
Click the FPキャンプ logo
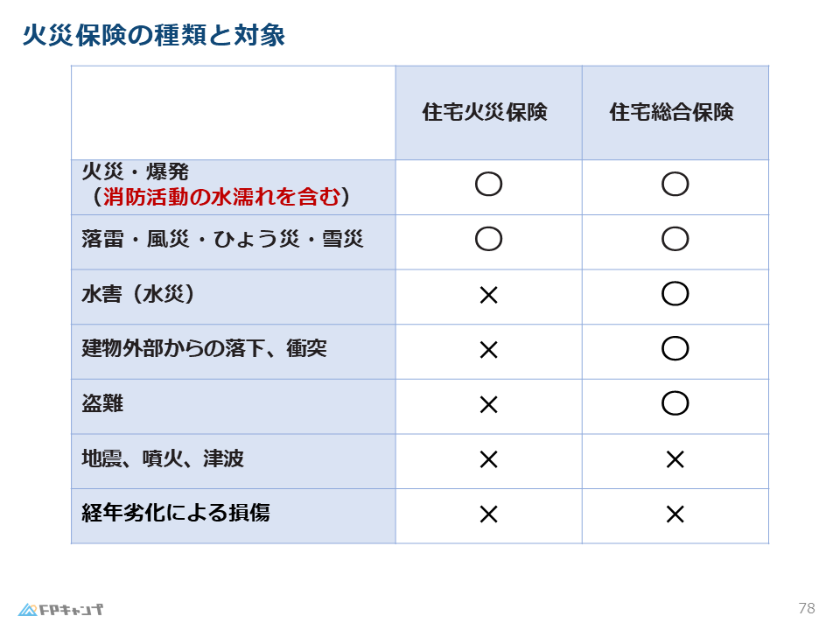coord(61,609)
